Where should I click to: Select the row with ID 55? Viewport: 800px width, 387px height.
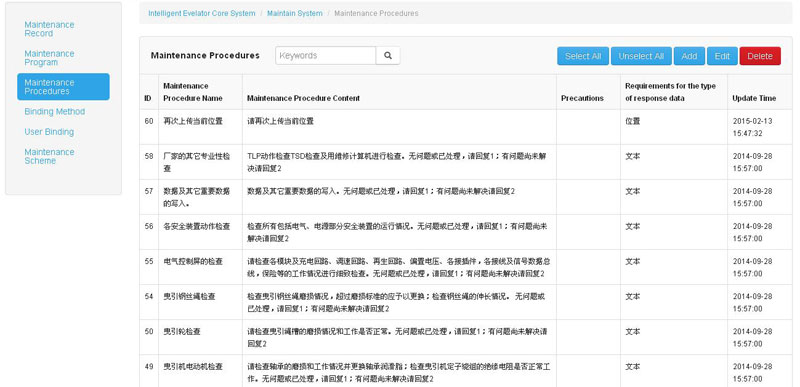pyautogui.click(x=466, y=267)
